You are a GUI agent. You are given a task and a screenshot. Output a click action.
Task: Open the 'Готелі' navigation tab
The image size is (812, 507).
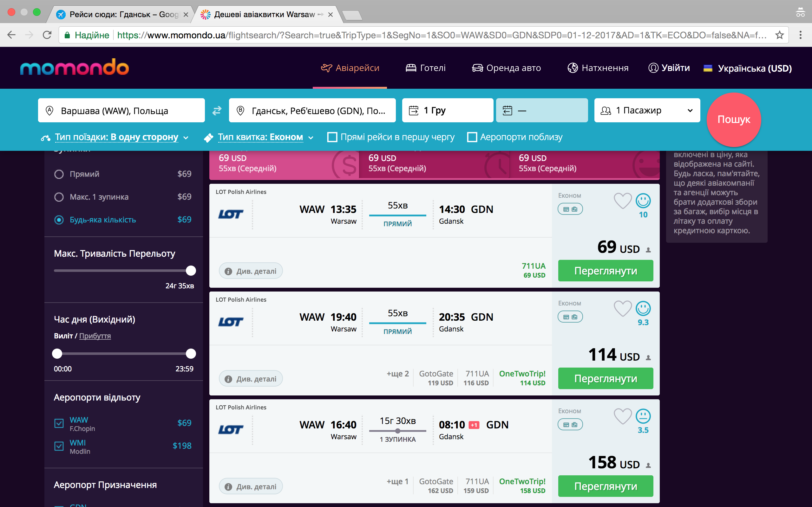click(x=425, y=68)
